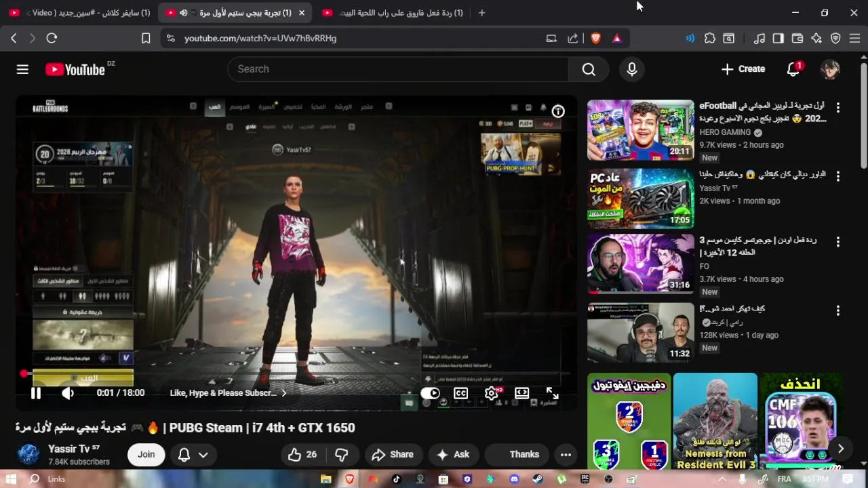Open the browser extensions puzzle icon
868x488 pixels.
[x=710, y=39]
